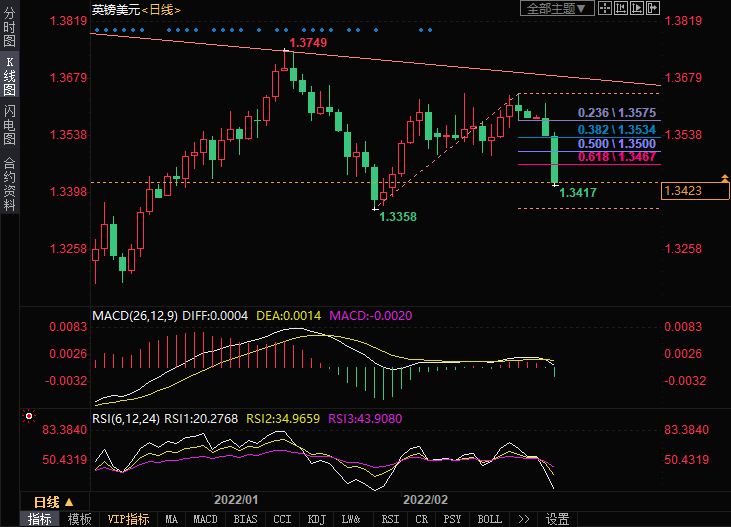The height and width of the screenshot is (527, 731).
Task: Click the exit arrow icon at top right
Action: coord(656,8)
